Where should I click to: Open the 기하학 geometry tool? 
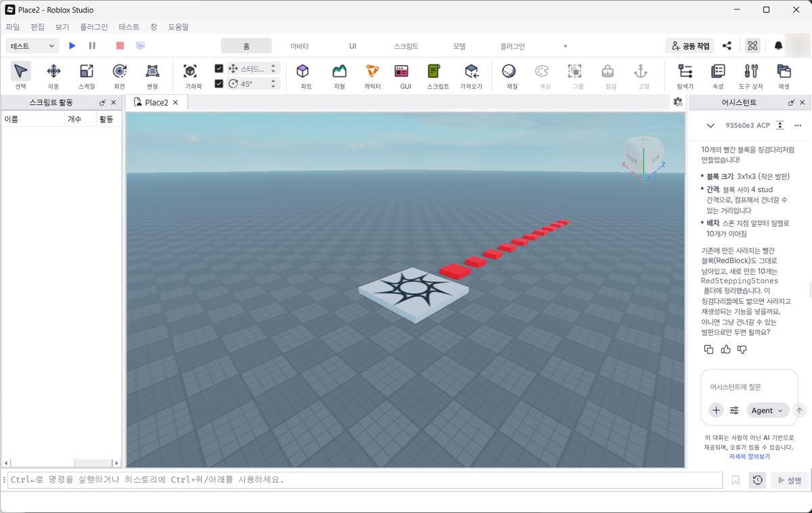click(x=193, y=76)
